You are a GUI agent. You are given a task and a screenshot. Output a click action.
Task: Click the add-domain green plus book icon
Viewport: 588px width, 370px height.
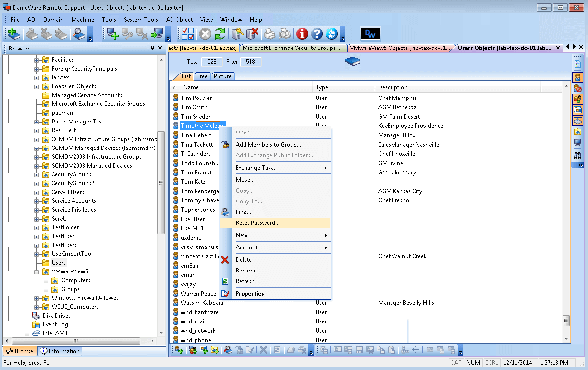point(14,34)
